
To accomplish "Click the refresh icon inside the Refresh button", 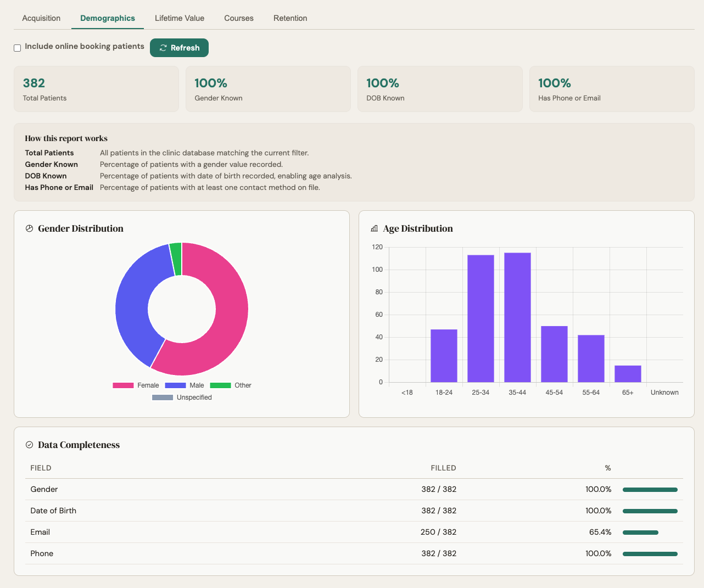I will [x=163, y=48].
